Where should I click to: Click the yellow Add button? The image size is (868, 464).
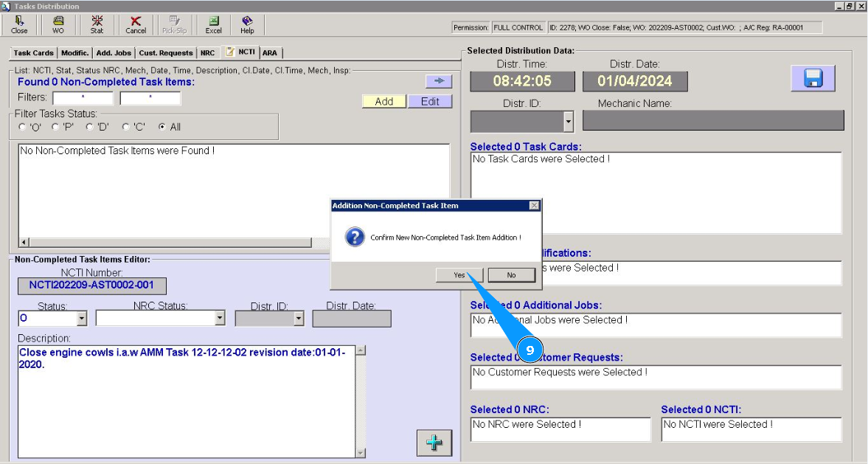point(383,101)
